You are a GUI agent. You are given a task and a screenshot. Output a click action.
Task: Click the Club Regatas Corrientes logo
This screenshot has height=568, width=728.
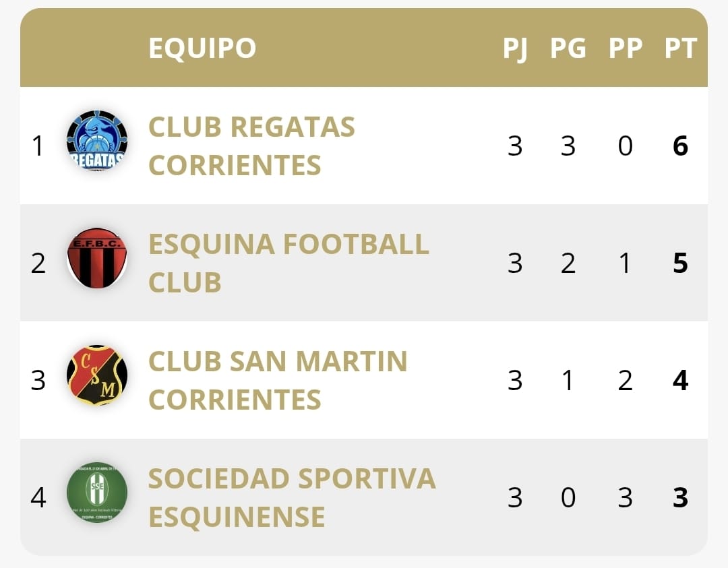[97, 141]
